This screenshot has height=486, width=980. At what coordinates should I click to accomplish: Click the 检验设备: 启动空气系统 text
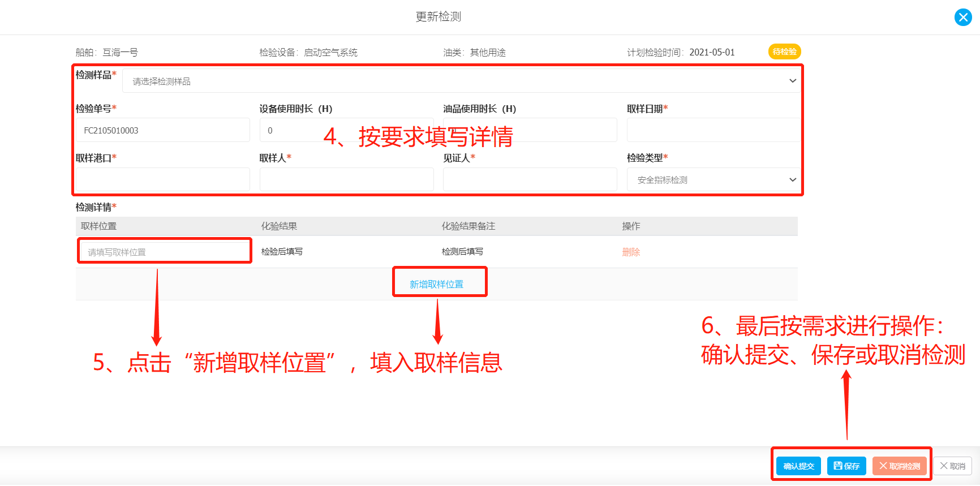[308, 52]
